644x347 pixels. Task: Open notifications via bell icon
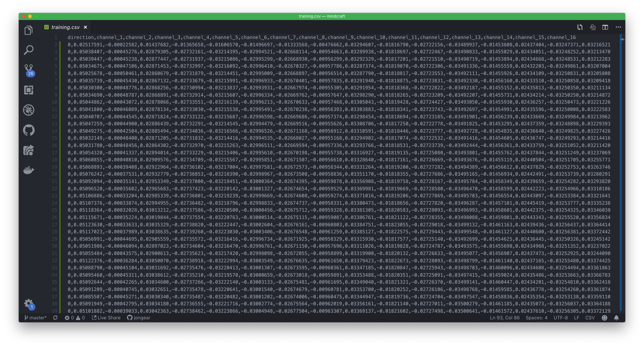click(616, 318)
